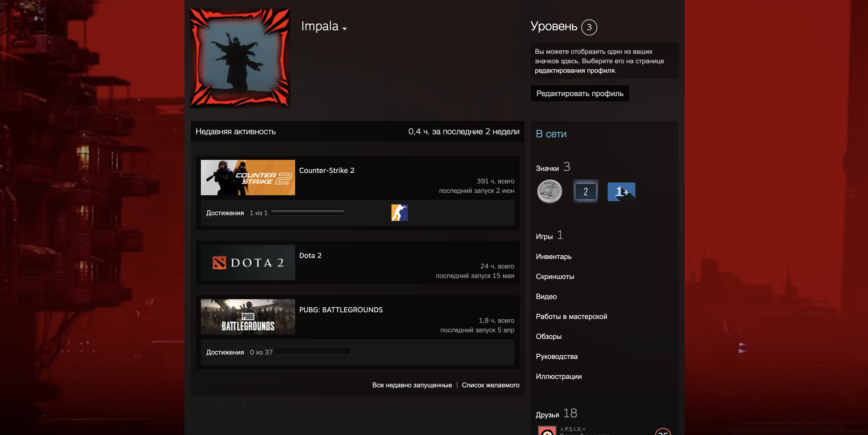This screenshot has width=868, height=435.
Task: Go to Скриншоты
Action: [x=555, y=276]
